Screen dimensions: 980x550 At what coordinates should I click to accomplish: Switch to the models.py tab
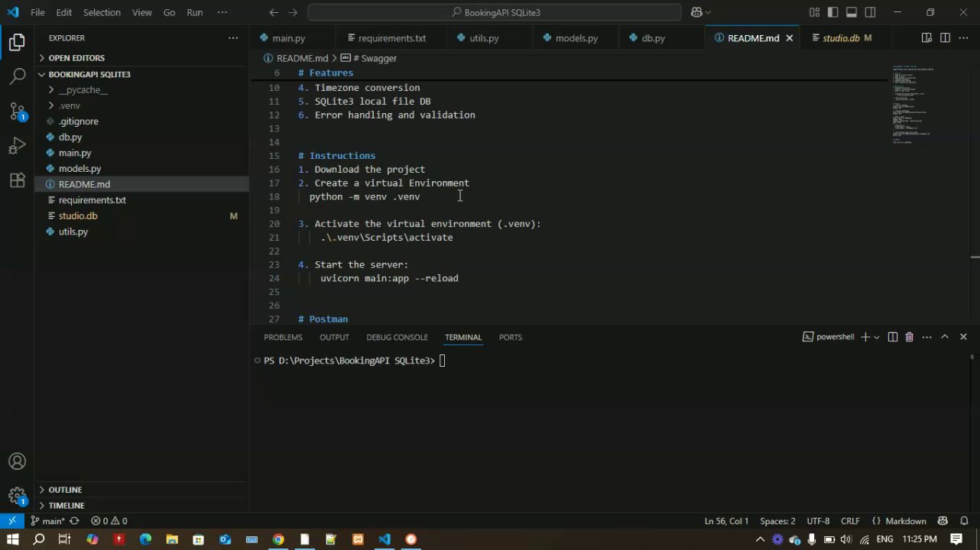(x=576, y=38)
